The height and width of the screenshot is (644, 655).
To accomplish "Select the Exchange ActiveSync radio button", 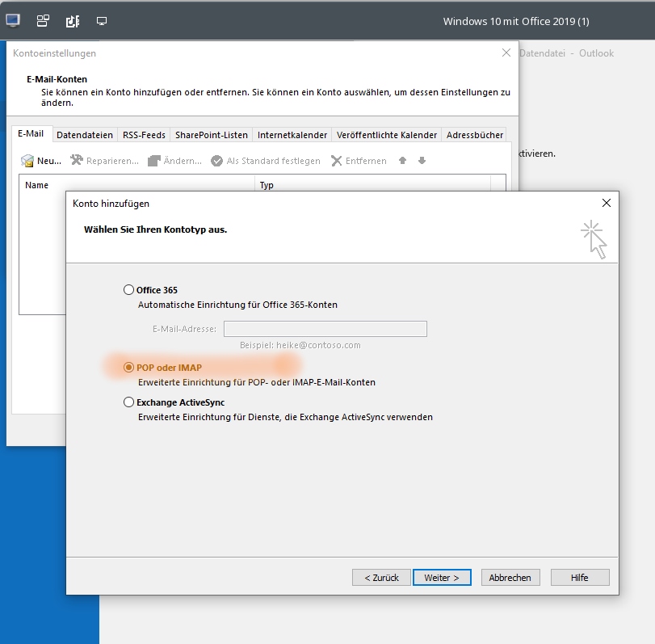I will [x=128, y=402].
